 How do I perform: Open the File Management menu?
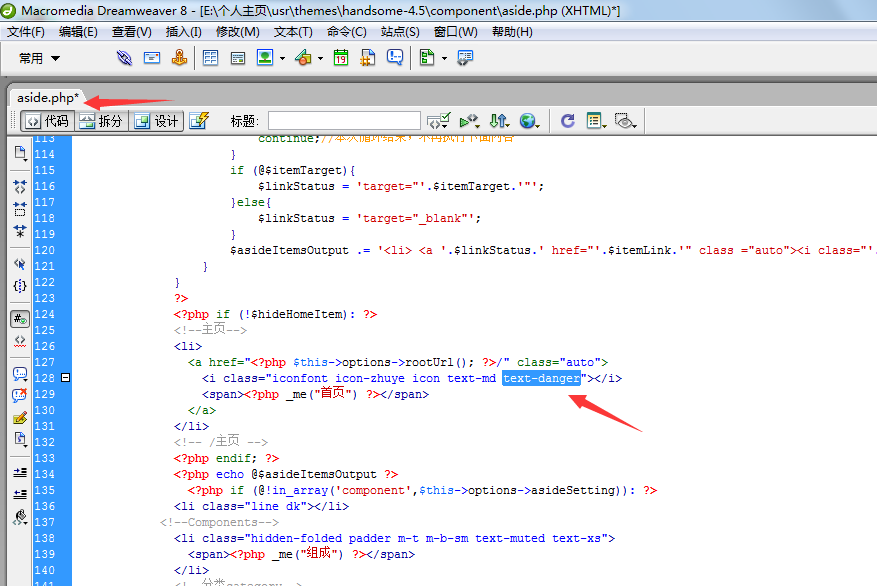coord(499,121)
